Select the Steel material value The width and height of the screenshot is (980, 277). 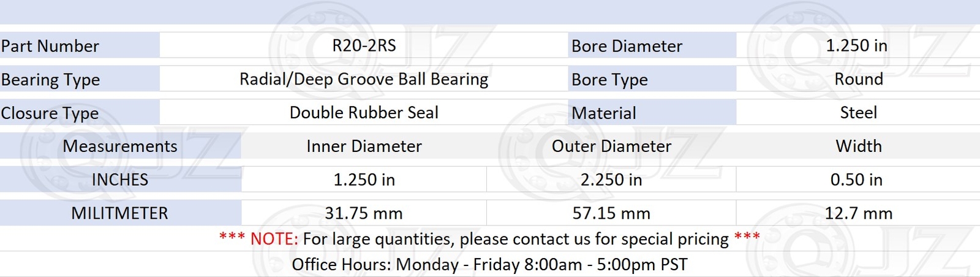tap(858, 113)
